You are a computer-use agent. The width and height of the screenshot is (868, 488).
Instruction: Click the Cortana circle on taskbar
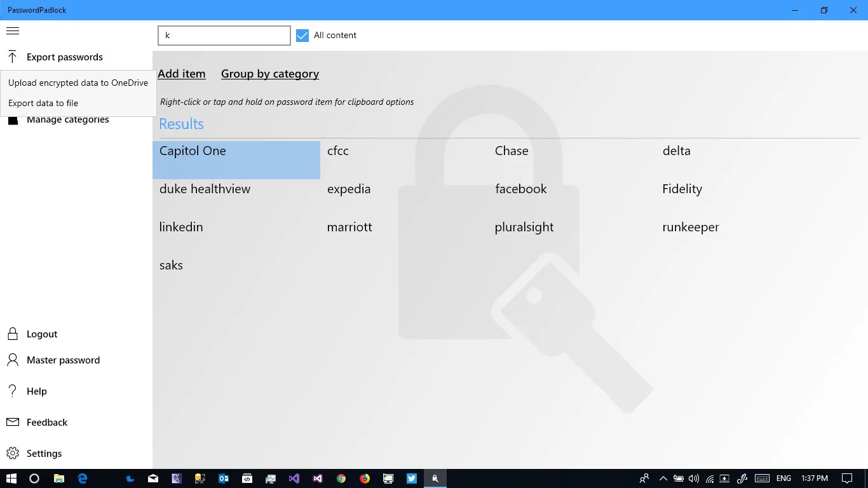tap(34, 478)
